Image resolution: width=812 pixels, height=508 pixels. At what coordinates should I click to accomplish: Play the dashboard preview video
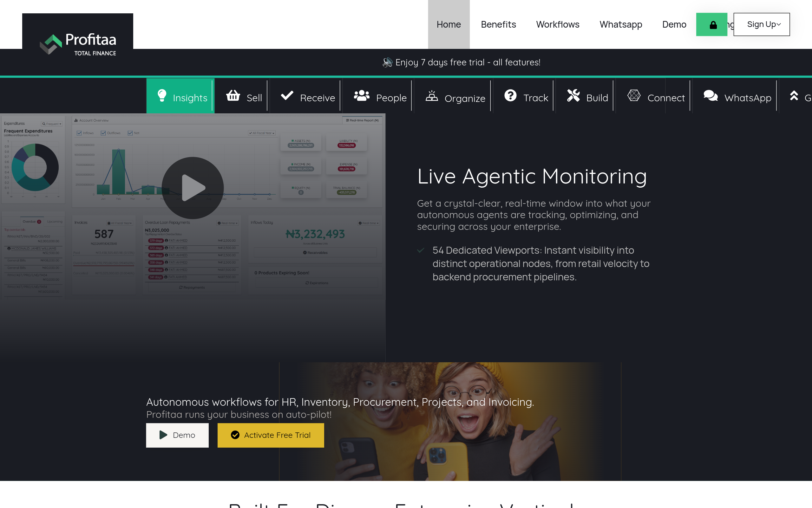(193, 188)
